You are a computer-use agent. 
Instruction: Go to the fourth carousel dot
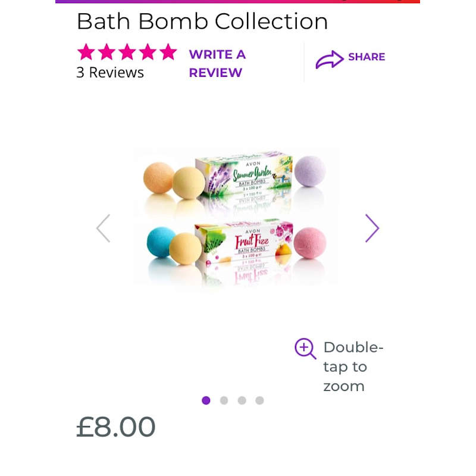[259, 400]
